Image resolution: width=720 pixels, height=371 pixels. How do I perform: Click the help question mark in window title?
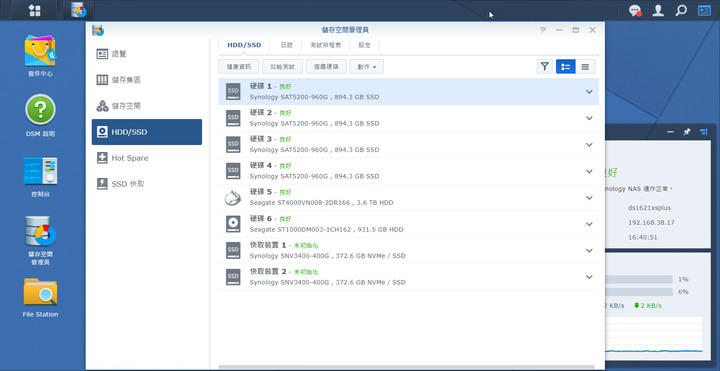point(543,30)
